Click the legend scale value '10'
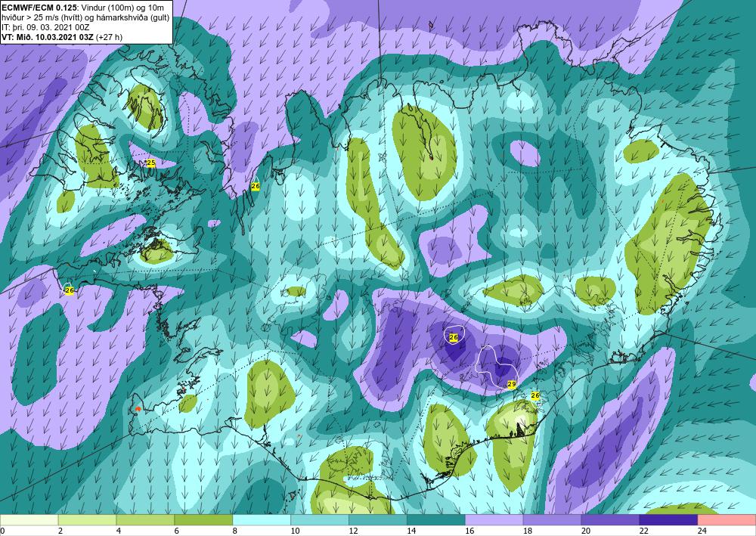This screenshot has width=756, height=536. pyautogui.click(x=295, y=531)
